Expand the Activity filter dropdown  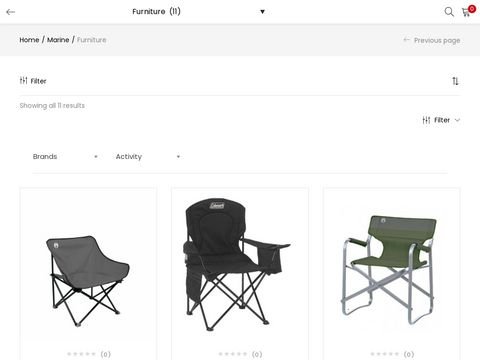[x=148, y=157]
